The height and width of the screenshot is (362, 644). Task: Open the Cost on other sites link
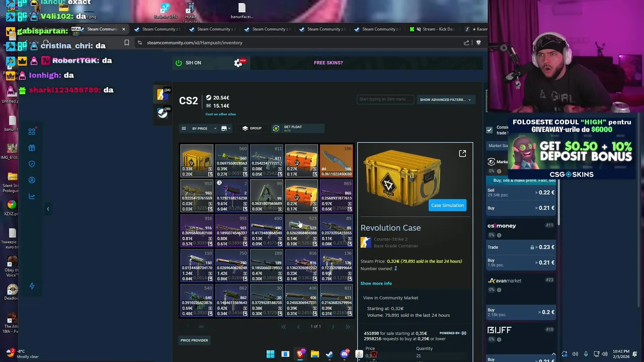pyautogui.click(x=220, y=114)
